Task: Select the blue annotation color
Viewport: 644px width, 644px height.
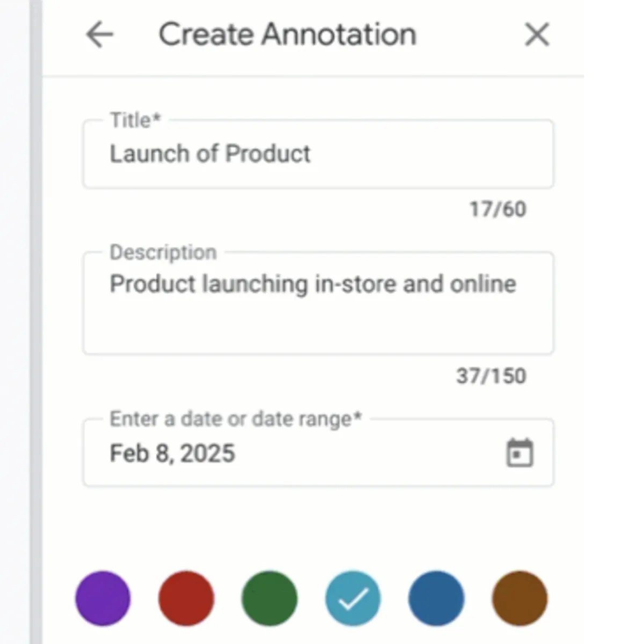Action: (436, 598)
